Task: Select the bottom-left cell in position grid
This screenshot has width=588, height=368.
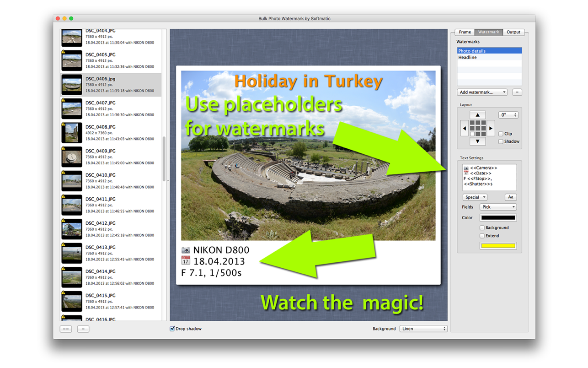Action: point(472,134)
